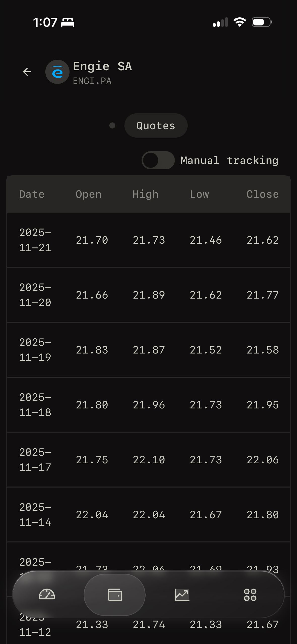Select the Quotes tab pill
297x644 pixels.
pyautogui.click(x=156, y=125)
